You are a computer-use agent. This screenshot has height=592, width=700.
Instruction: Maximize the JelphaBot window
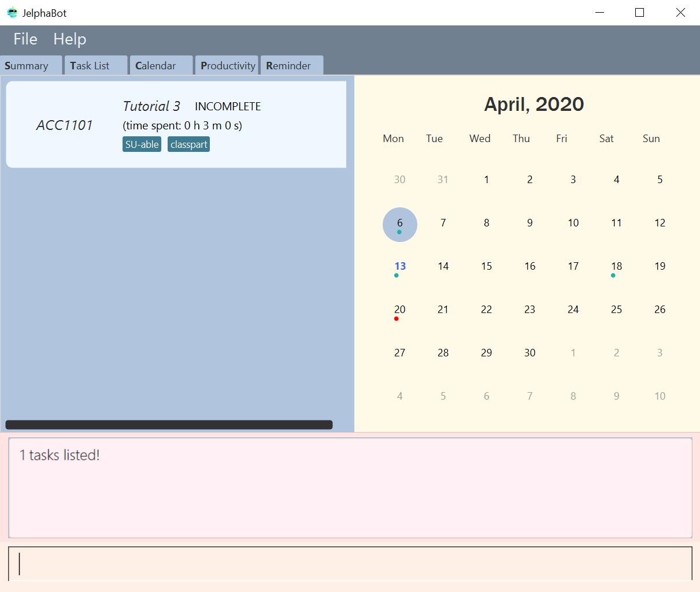coord(639,13)
